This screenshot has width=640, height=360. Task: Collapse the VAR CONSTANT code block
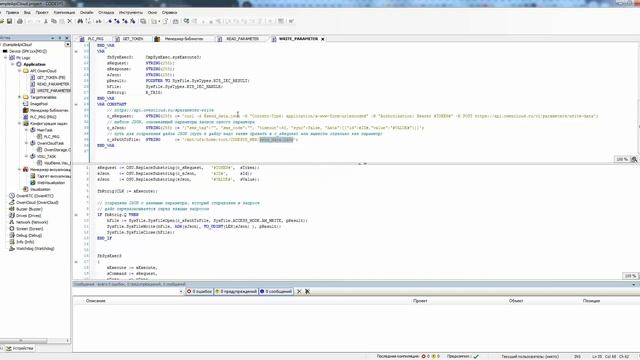76,104
